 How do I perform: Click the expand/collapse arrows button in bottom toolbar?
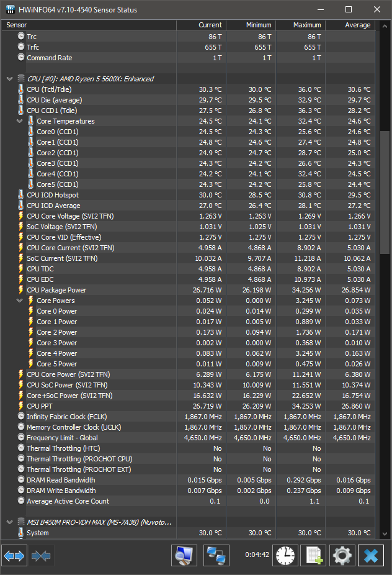point(14,556)
